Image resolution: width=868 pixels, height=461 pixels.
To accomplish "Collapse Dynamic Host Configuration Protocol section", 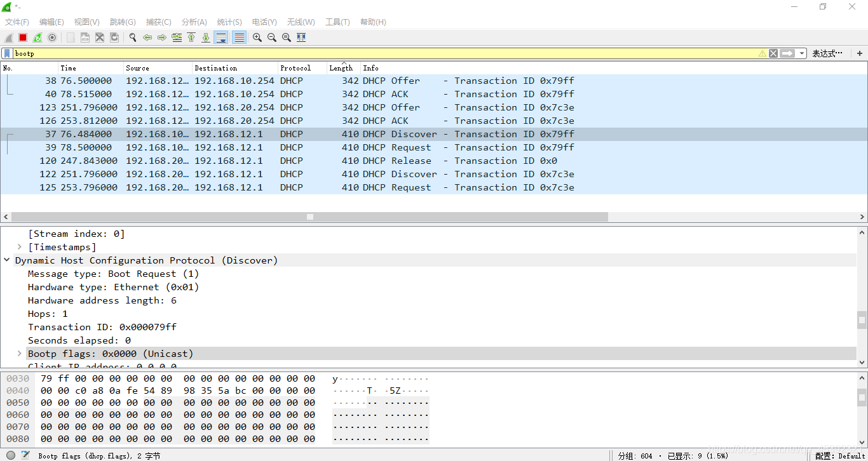I will click(x=7, y=260).
